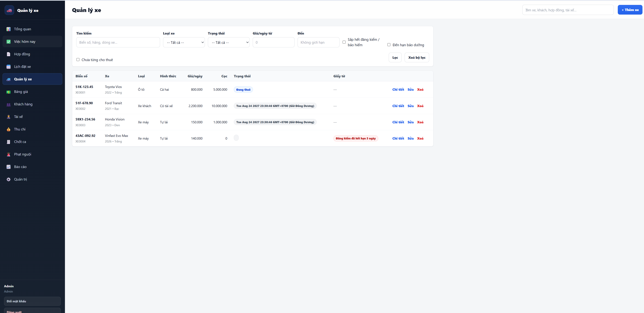Screen dimensions: 644x313
Task: Go to Phạt nguội page
Action: [x=32, y=154]
